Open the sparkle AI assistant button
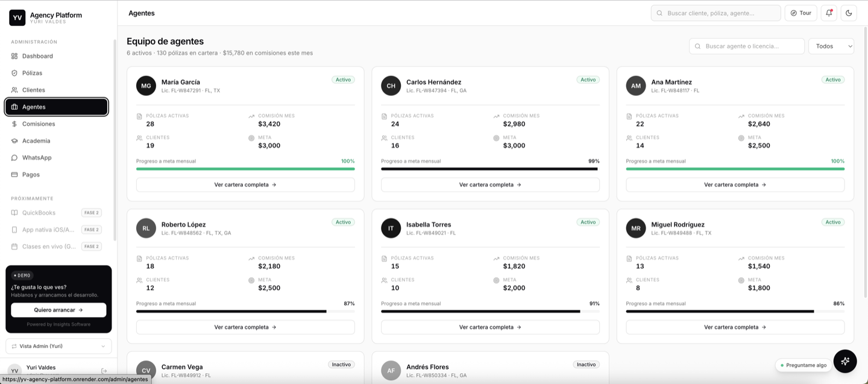 845,361
